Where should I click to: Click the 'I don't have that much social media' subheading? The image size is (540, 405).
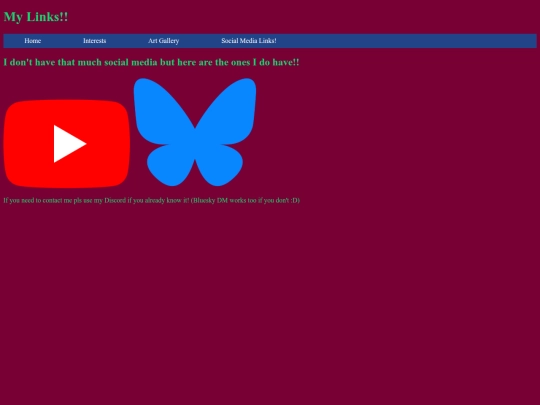[x=151, y=62]
